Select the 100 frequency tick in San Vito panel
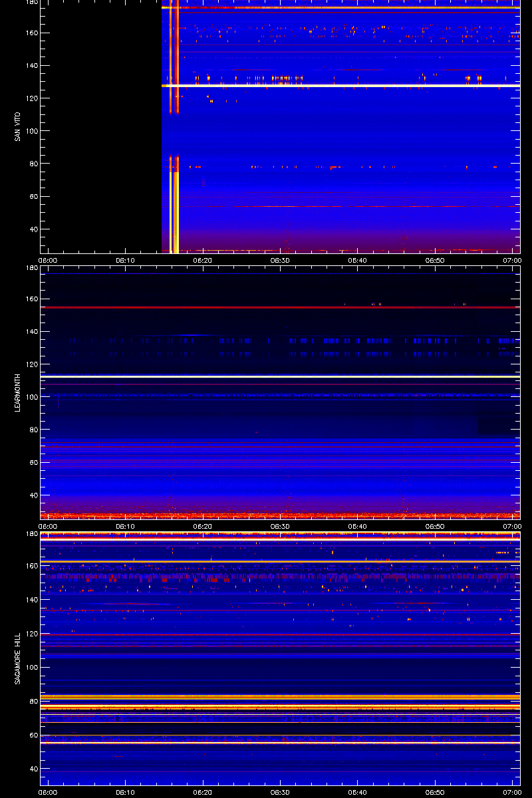 [x=31, y=131]
